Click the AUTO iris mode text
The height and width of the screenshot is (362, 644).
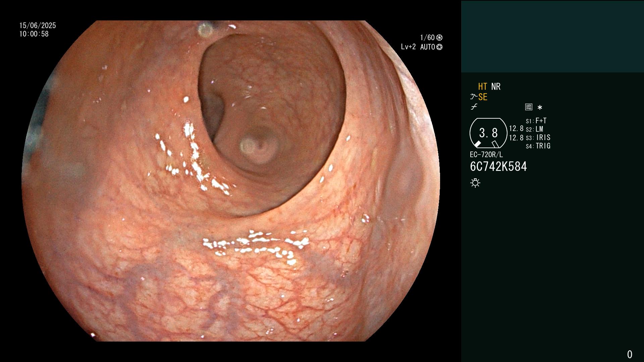(x=427, y=47)
